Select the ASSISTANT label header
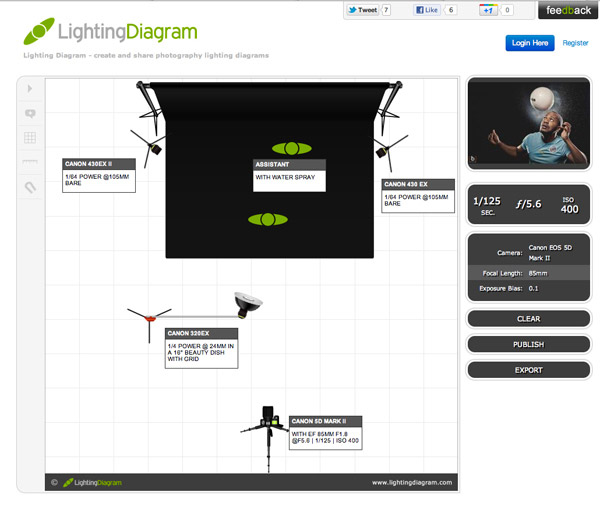The width and height of the screenshot is (600, 506). coord(289,165)
